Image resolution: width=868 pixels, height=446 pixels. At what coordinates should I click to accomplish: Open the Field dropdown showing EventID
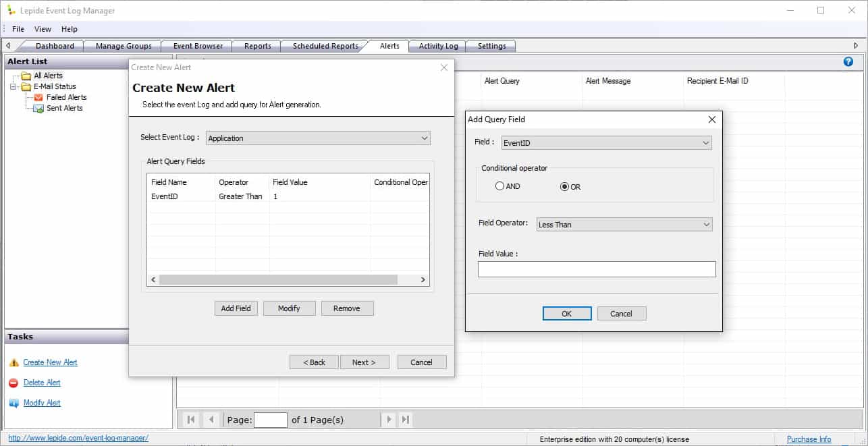coord(606,143)
